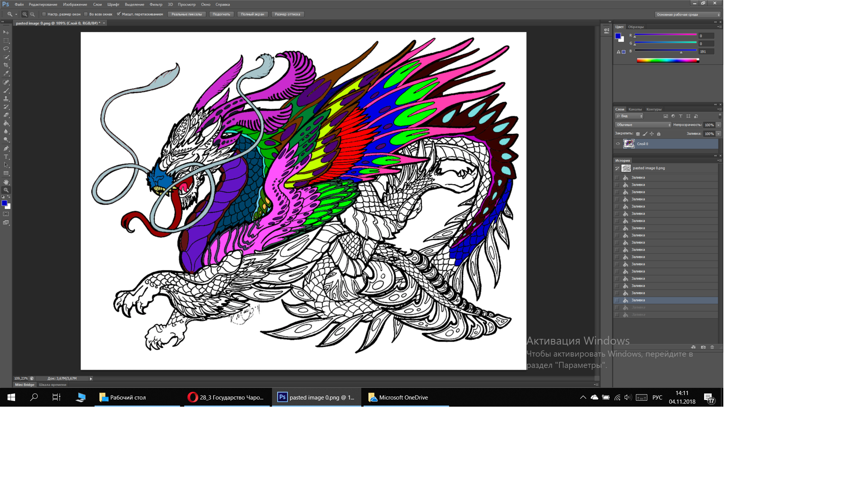Change screen mode from the toolbox

click(x=6, y=223)
